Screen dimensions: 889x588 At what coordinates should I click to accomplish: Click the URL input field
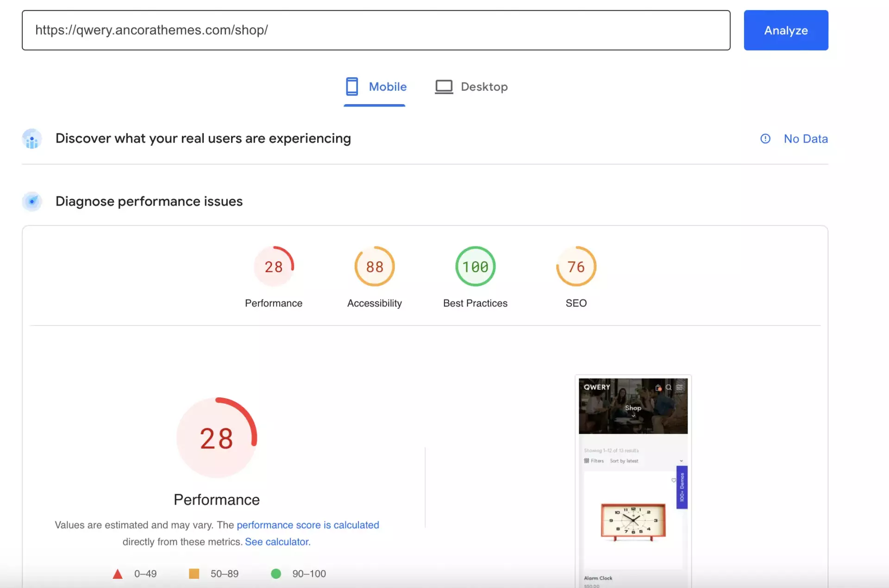tap(376, 30)
